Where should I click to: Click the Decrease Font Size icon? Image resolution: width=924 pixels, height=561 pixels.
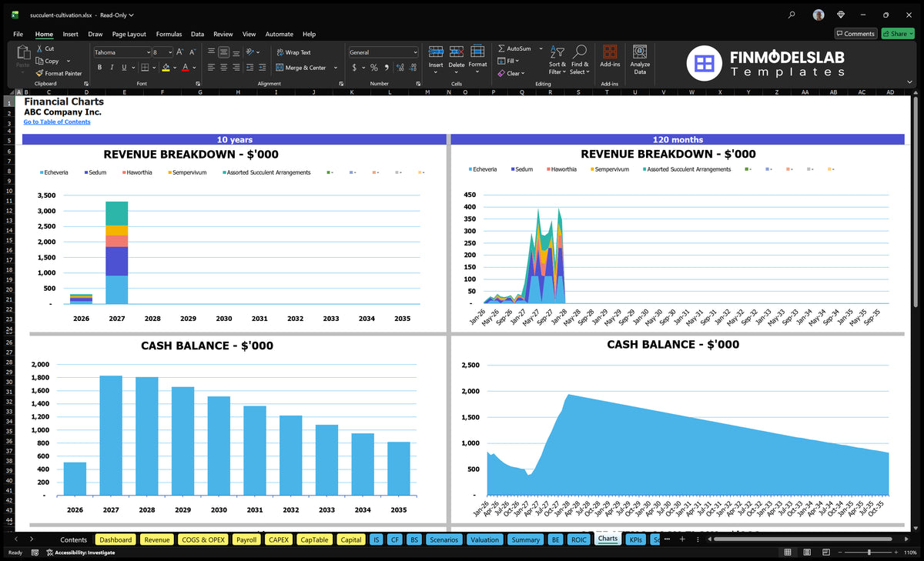193,52
